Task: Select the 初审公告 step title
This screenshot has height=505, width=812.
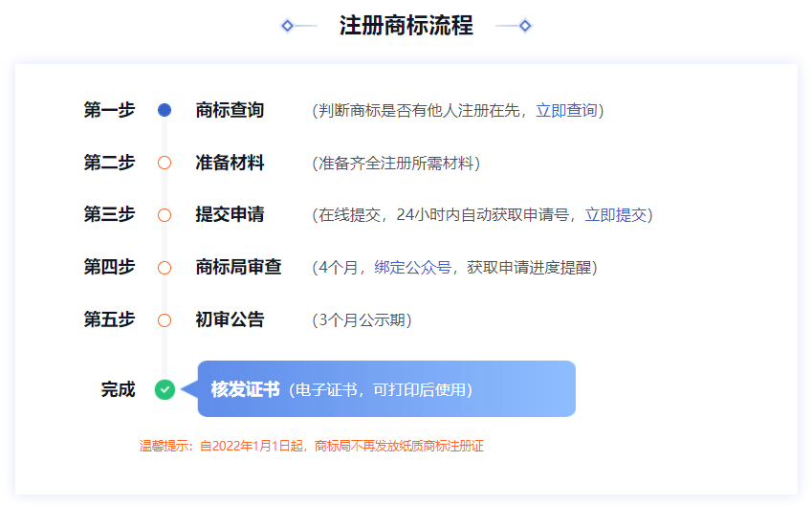Action: [x=230, y=320]
